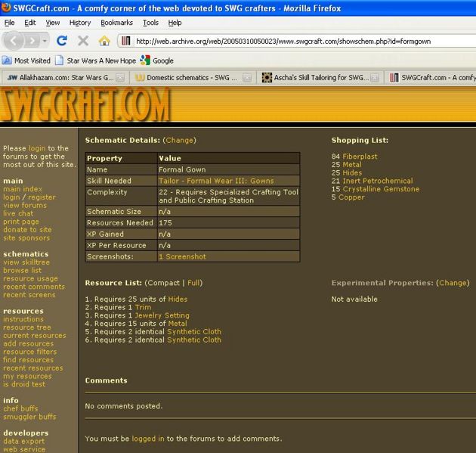This screenshot has width=476, height=453.
Task: Switch to Ascha's Skill Tailoring tab
Action: (x=316, y=77)
